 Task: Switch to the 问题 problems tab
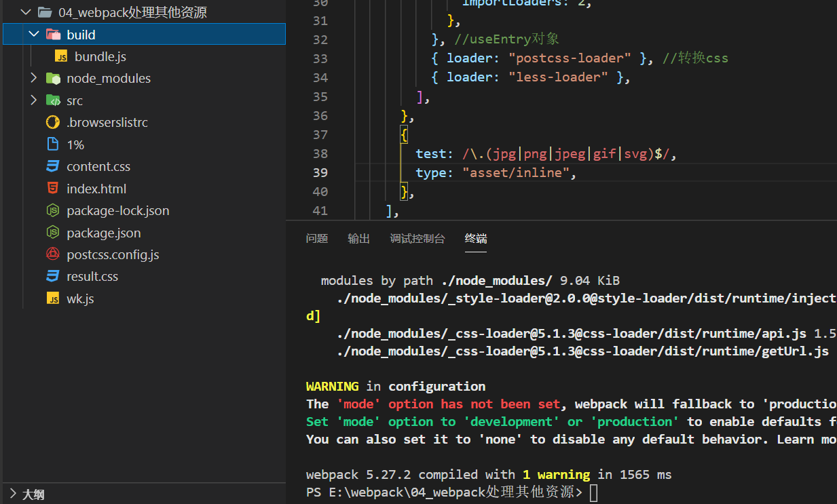point(317,238)
